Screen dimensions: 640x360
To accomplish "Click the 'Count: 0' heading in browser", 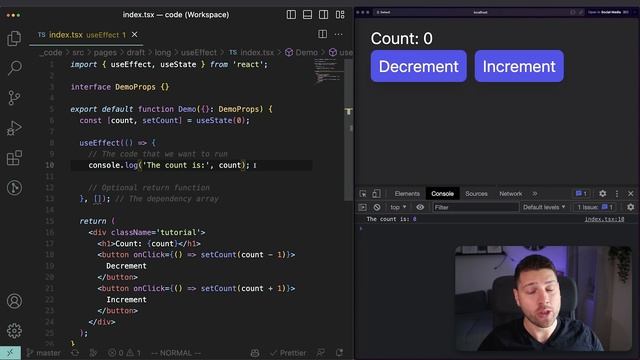I will (402, 39).
